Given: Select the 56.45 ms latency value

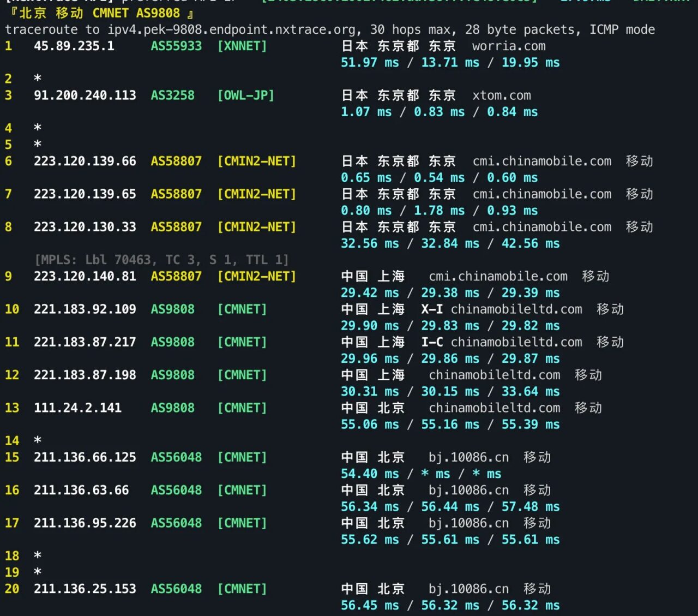Looking at the screenshot, I should (370, 605).
